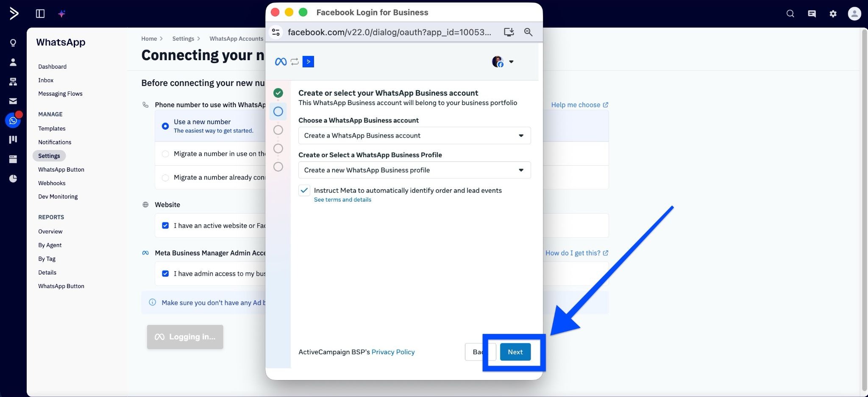Open WhatsApp icon in left rail
The width and height of the screenshot is (868, 397).
13,121
